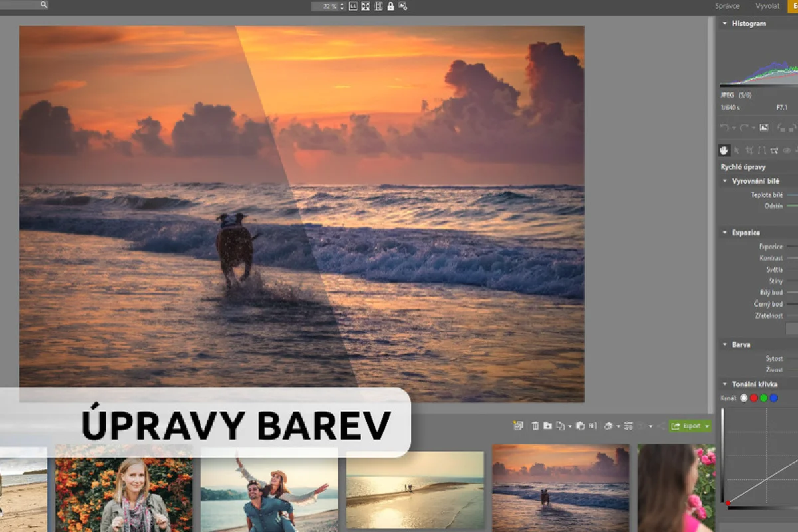Image resolution: width=798 pixels, height=532 pixels.
Task: Click the Odstín slider
Action: coord(793,206)
